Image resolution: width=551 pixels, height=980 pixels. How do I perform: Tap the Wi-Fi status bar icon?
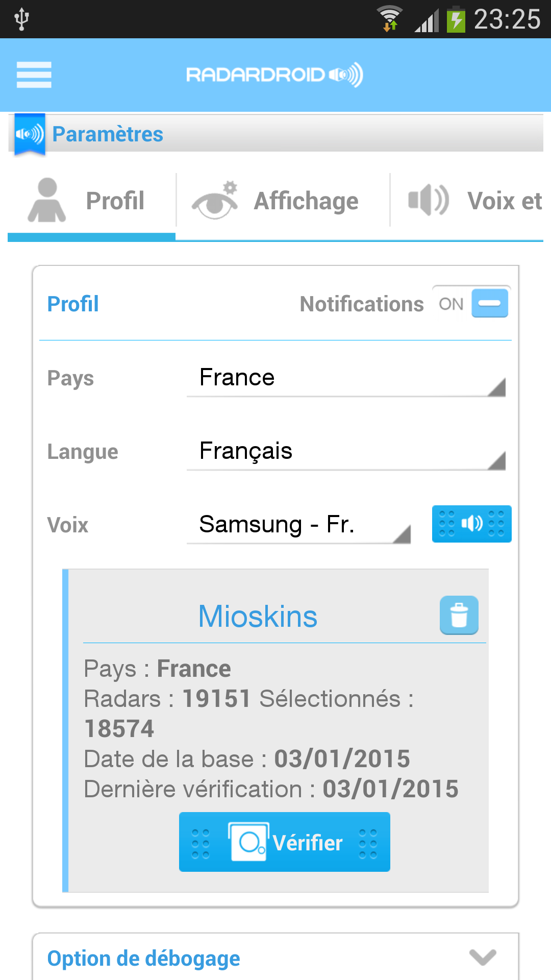click(390, 18)
